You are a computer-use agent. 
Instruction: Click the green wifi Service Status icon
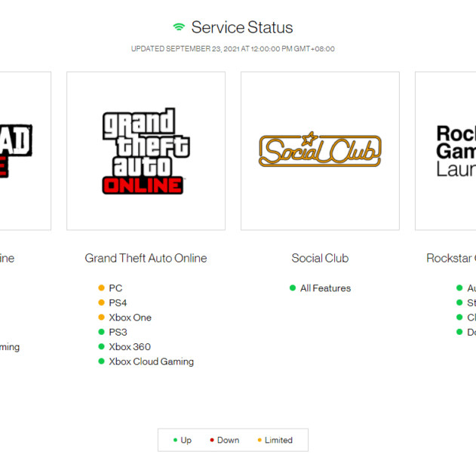click(x=179, y=27)
